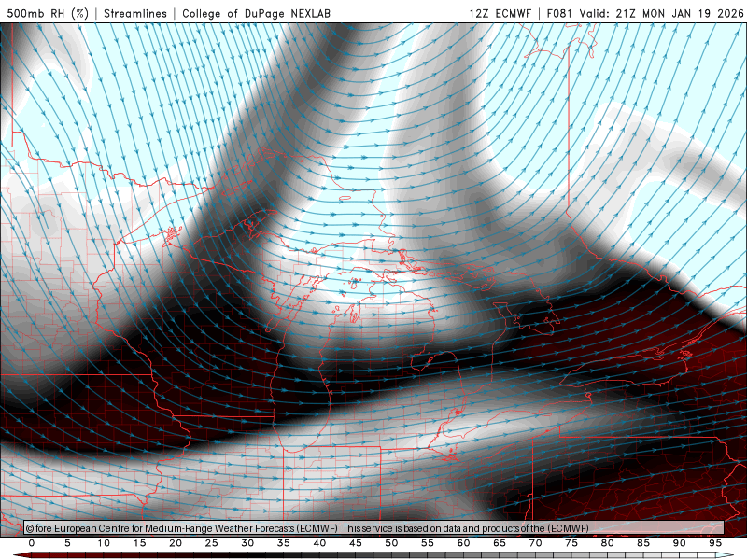The height and width of the screenshot is (560, 747).
Task: Select the '75' label on the color scale
Action: click(571, 543)
